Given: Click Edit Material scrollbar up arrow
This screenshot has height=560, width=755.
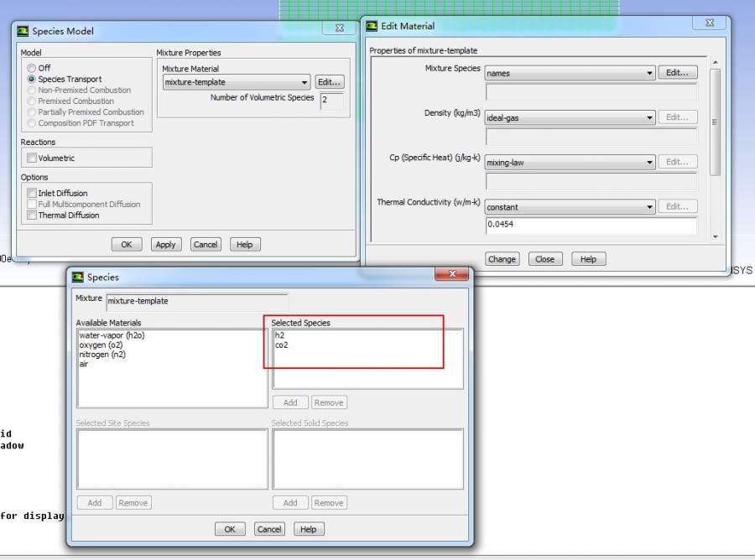Looking at the screenshot, I should click(x=716, y=63).
